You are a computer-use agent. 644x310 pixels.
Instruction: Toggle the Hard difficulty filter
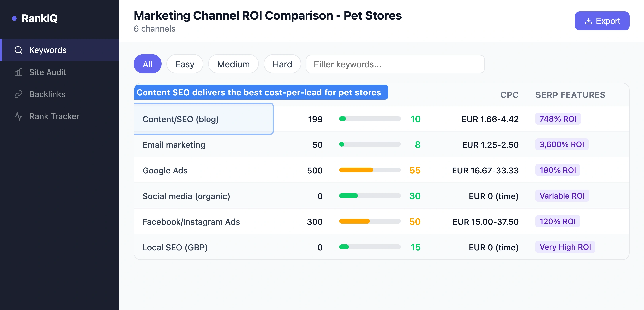282,64
